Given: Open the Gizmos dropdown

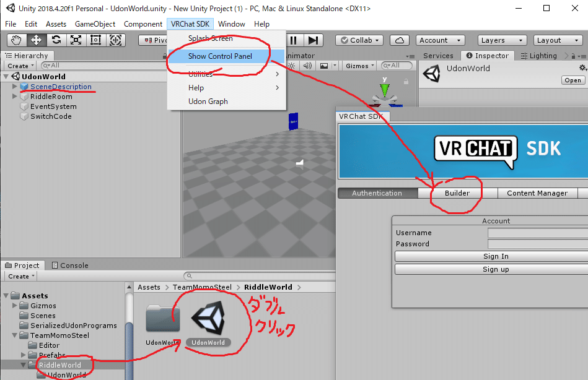Looking at the screenshot, I should pyautogui.click(x=360, y=66).
